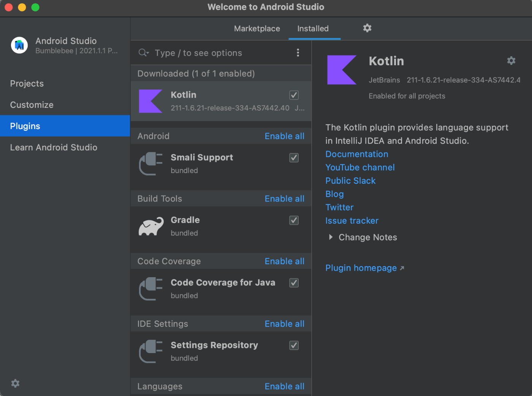This screenshot has height=396, width=532.
Task: Select the Kotlin plugin name in the list
Action: (x=184, y=95)
